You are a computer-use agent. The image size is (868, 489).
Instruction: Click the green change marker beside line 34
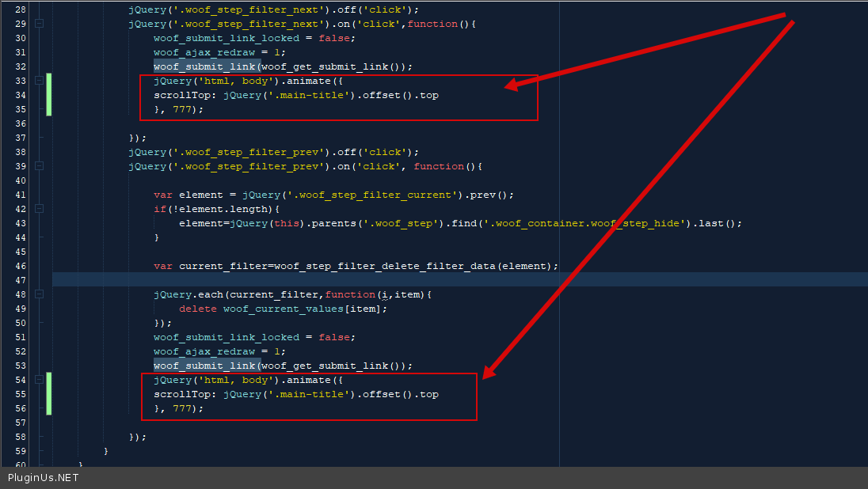(x=49, y=95)
